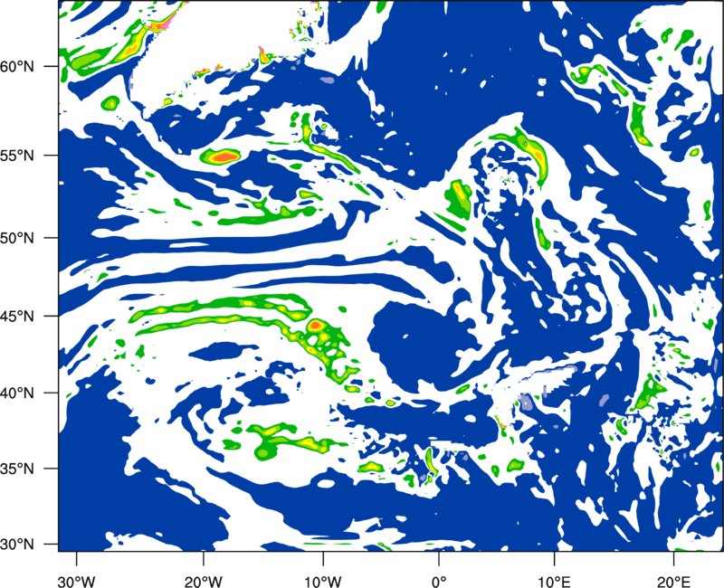
Task: Click the 10°W longitude label
Action: 323,582
